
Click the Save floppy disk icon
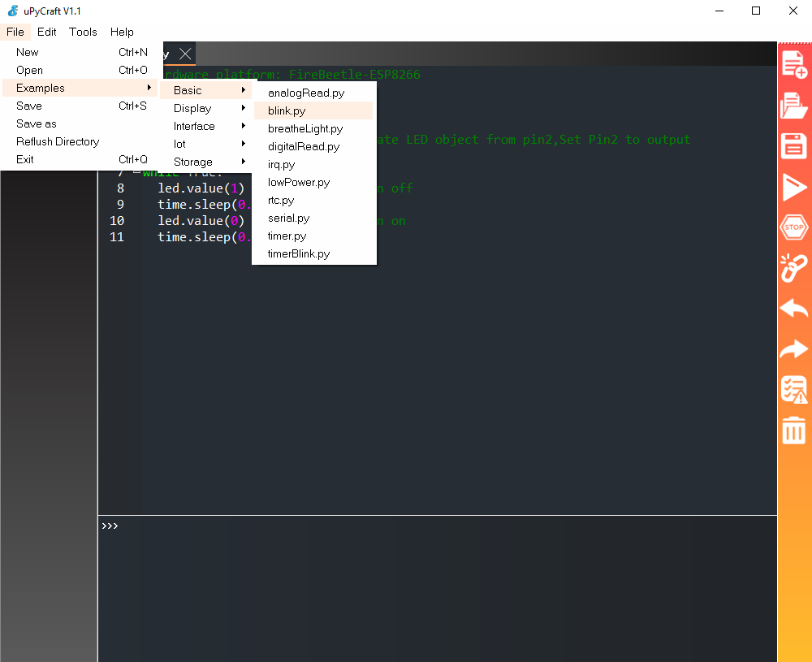tap(793, 146)
